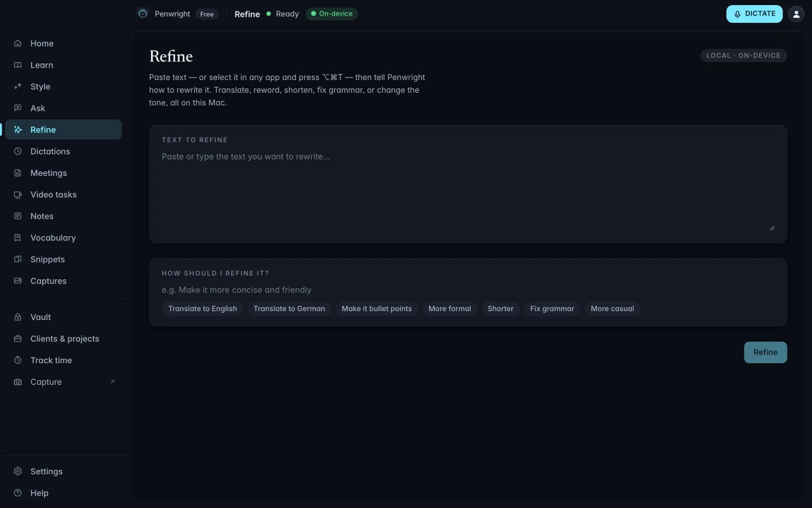Click the DICTATE button label
This screenshot has height=508, width=812.
point(760,14)
